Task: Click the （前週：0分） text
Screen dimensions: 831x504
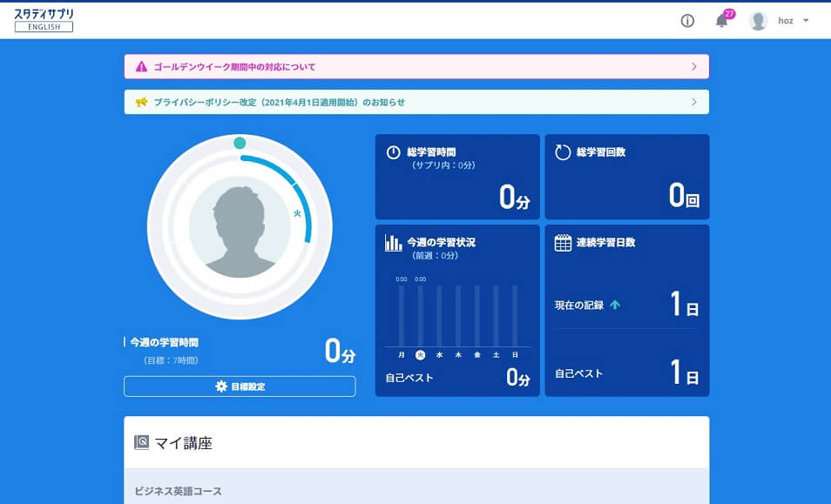Action: click(x=435, y=256)
